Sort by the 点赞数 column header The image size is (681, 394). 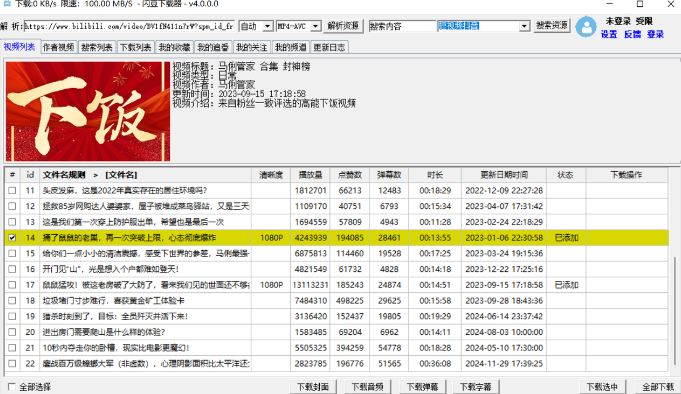click(x=350, y=175)
